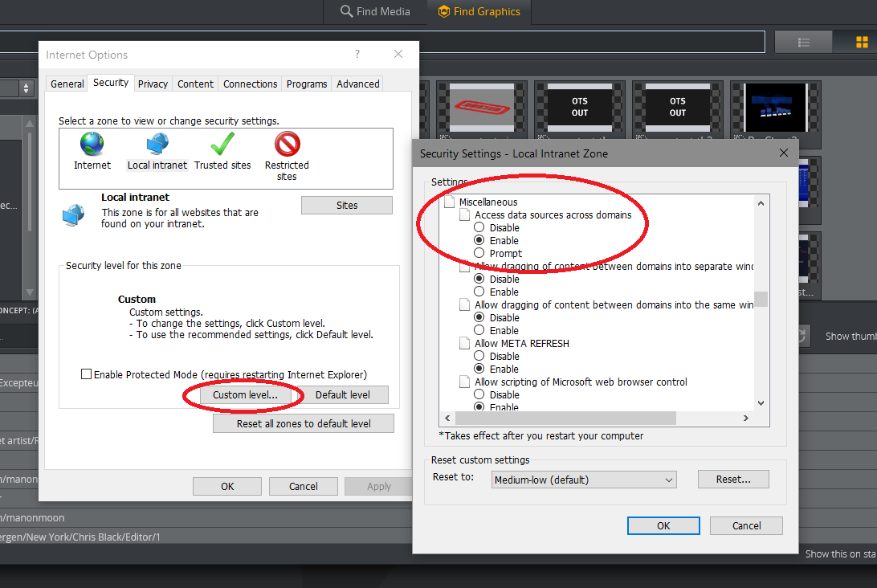This screenshot has width=877, height=588.
Task: Open the Connections tab
Action: click(x=250, y=84)
